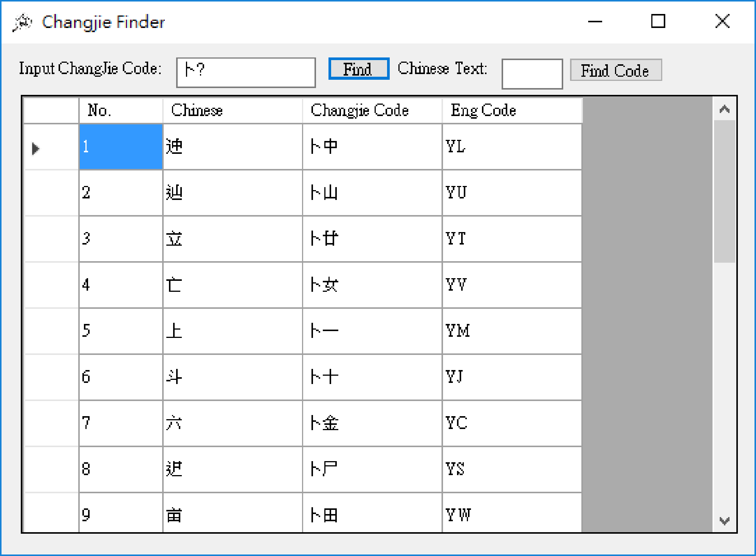Viewport: 756px width, 556px height.
Task: Select the YM Eng Code cell
Action: (512, 331)
